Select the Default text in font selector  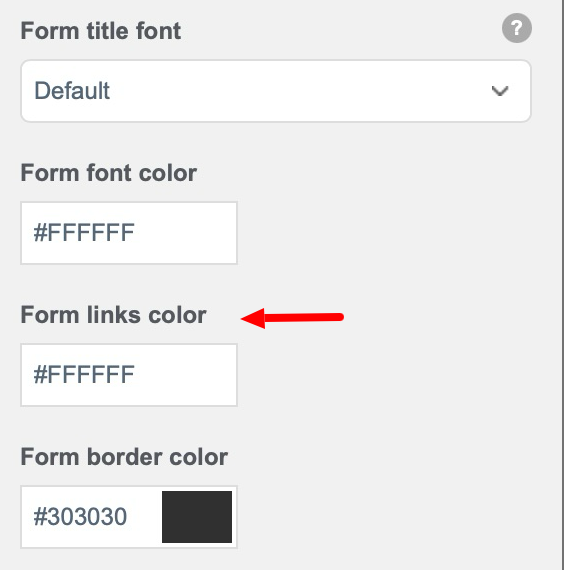coord(72,91)
